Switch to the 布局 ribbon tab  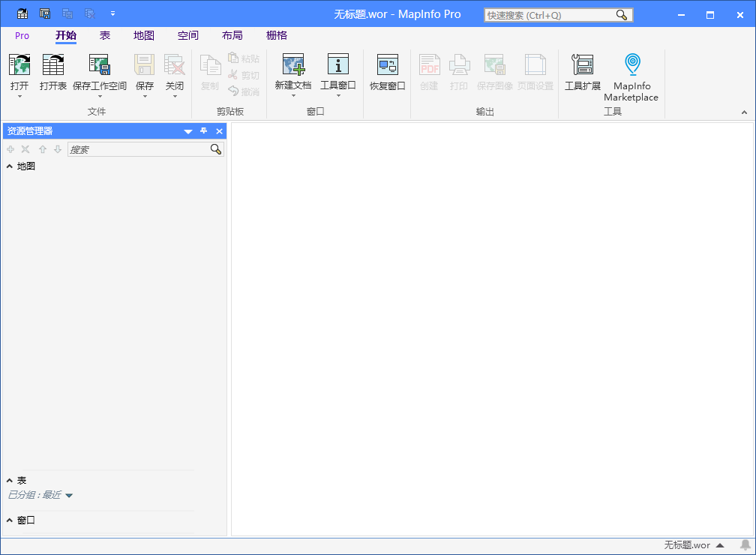[x=232, y=36]
